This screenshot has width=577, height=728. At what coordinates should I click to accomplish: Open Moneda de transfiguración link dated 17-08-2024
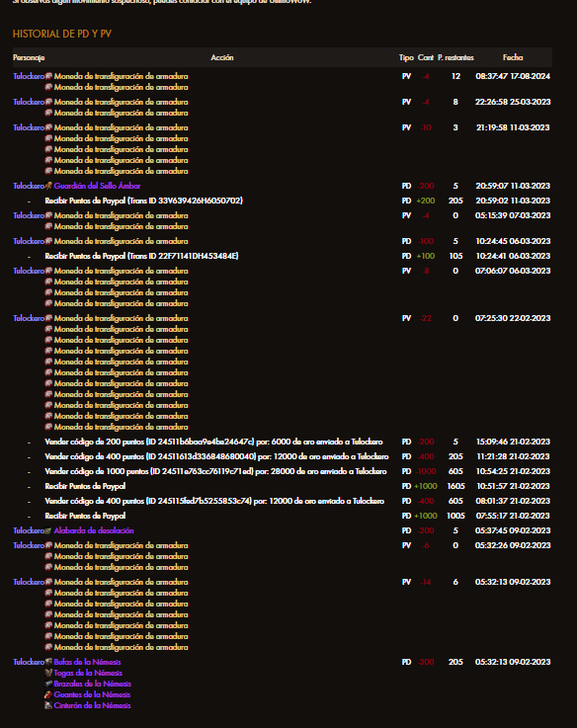(122, 76)
